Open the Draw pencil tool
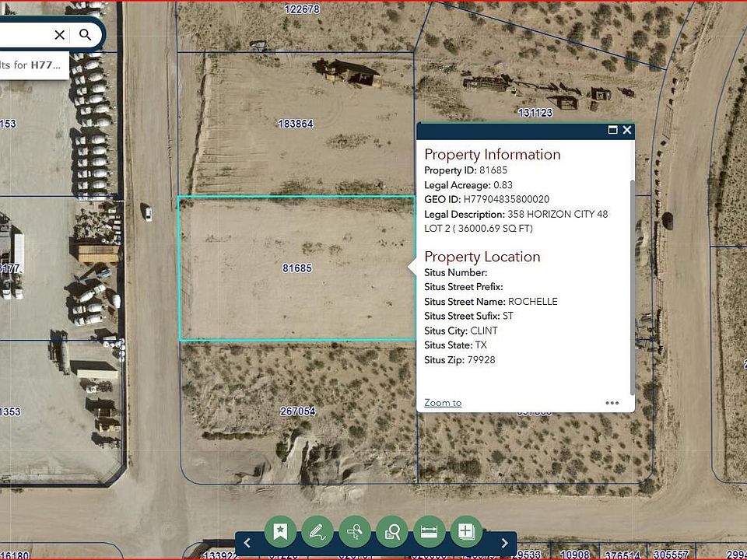Image resolution: width=747 pixels, height=560 pixels. (317, 531)
